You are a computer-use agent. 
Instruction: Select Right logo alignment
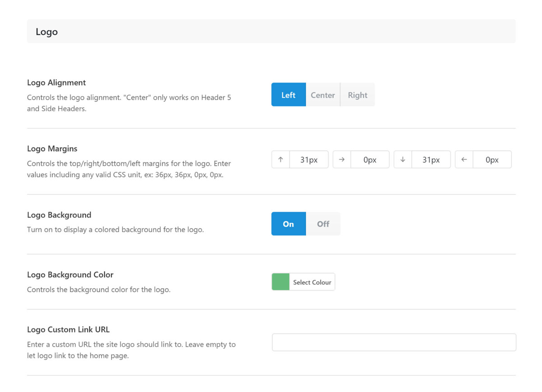357,95
